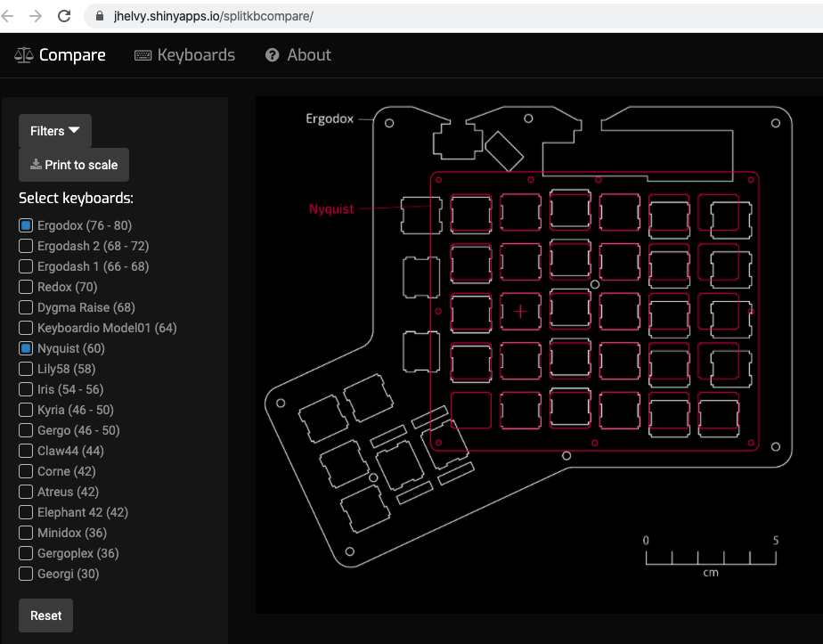
Task: Click the padlock site security icon
Action: tap(100, 16)
